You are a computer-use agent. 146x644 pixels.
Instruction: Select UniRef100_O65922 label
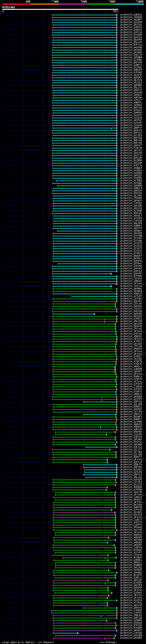[x=131, y=95]
